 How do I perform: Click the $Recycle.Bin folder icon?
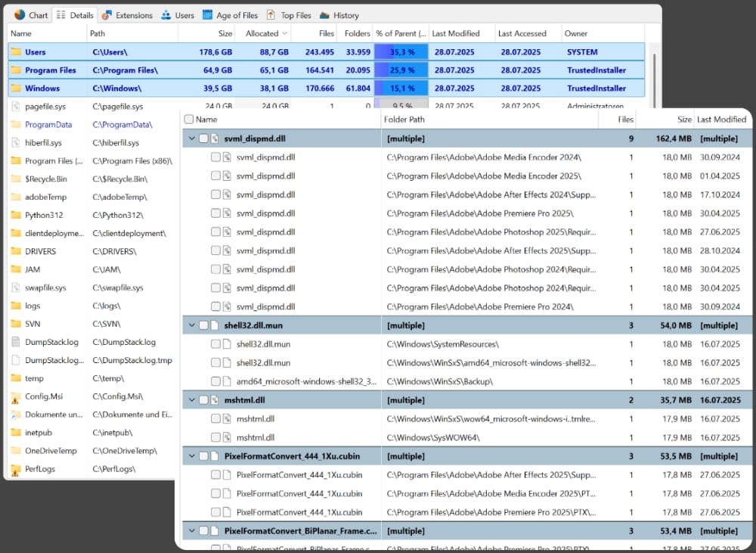(x=16, y=179)
